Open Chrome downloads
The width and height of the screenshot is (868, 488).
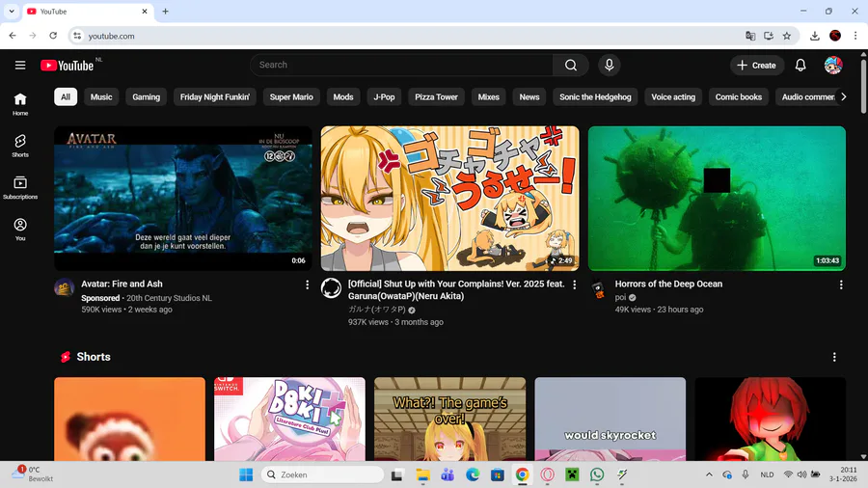(x=814, y=36)
